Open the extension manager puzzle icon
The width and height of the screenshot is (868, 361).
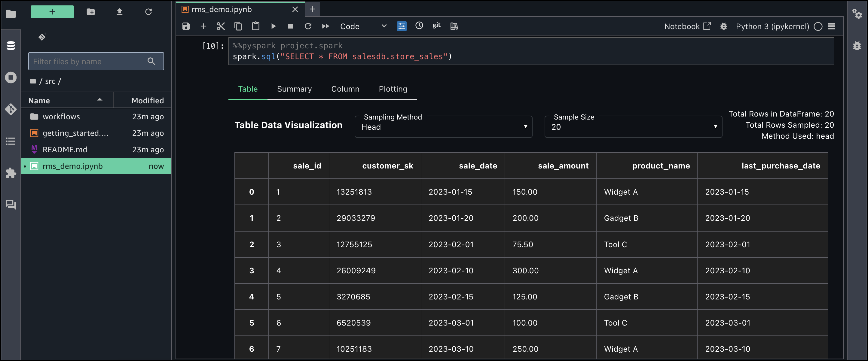(x=11, y=173)
